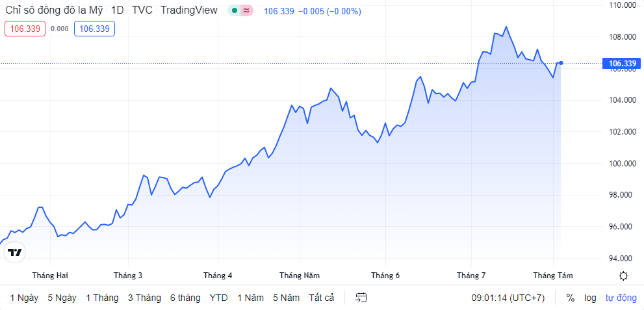
Task: Click the red 106.339 sell price box
Action: point(25,28)
